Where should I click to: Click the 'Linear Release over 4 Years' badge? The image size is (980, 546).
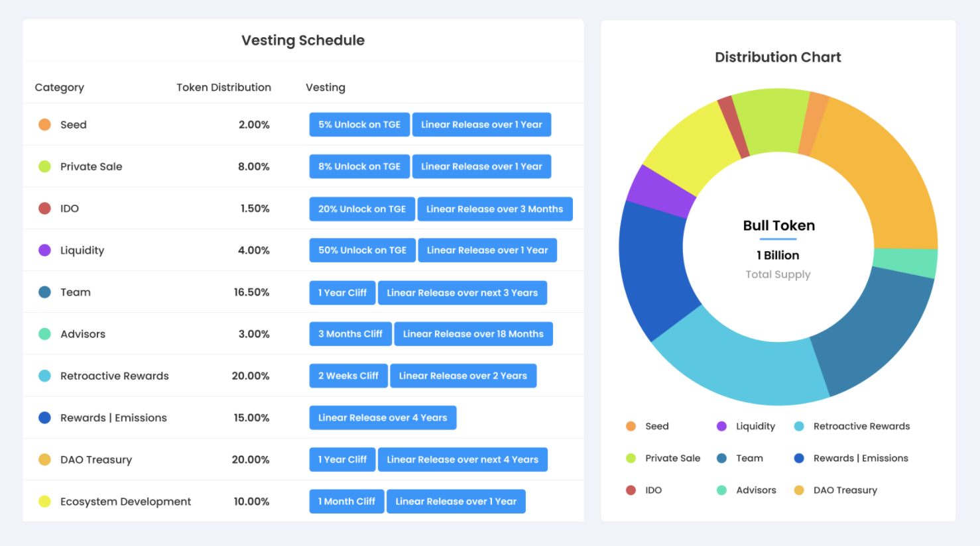tap(383, 417)
